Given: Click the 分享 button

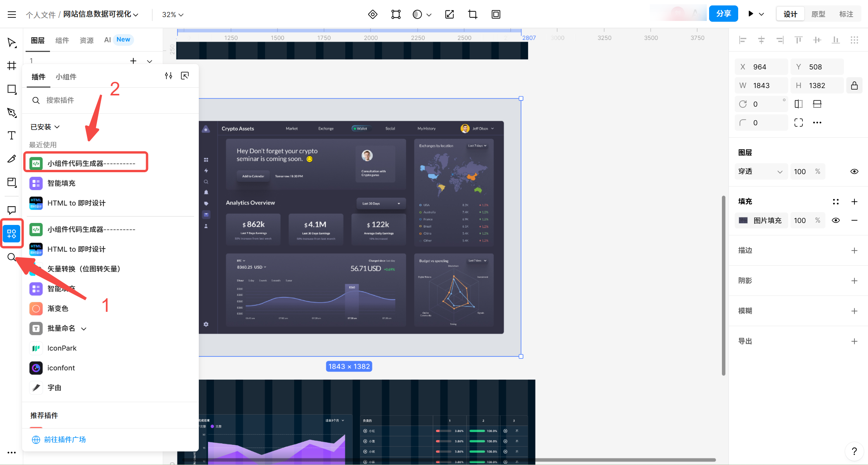Looking at the screenshot, I should point(723,14).
